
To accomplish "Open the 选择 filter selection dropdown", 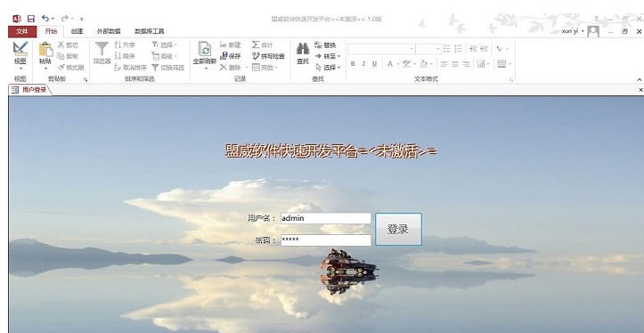I will coord(164,45).
